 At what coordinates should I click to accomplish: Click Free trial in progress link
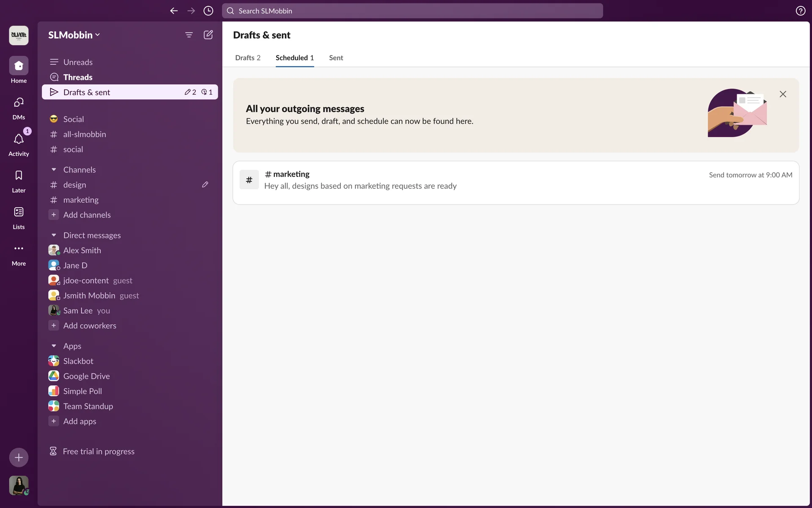point(99,452)
